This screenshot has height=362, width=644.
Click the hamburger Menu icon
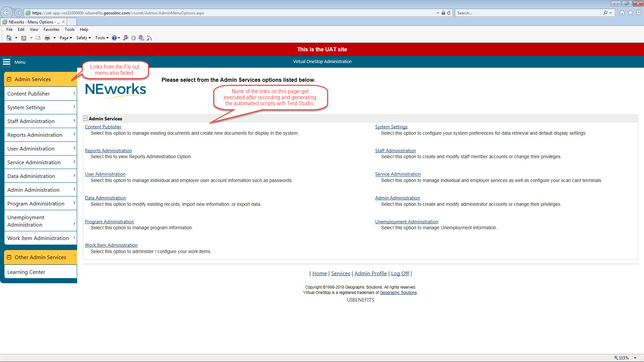6,62
